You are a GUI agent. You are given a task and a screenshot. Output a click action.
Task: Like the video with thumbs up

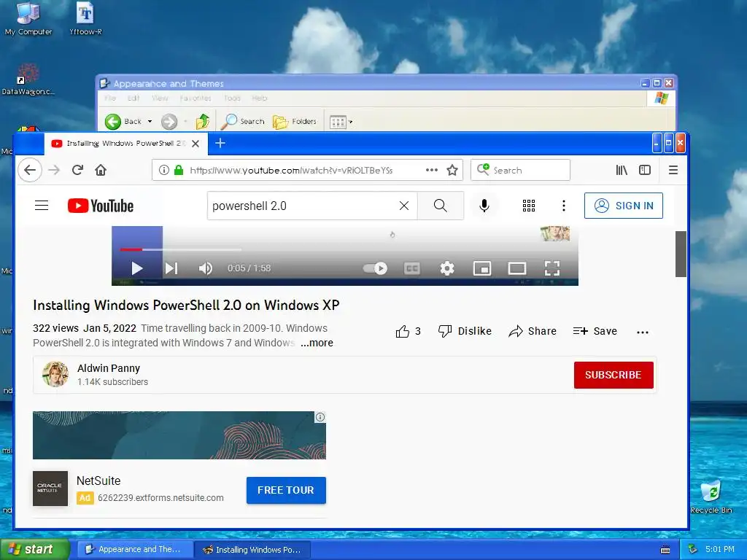pyautogui.click(x=409, y=332)
